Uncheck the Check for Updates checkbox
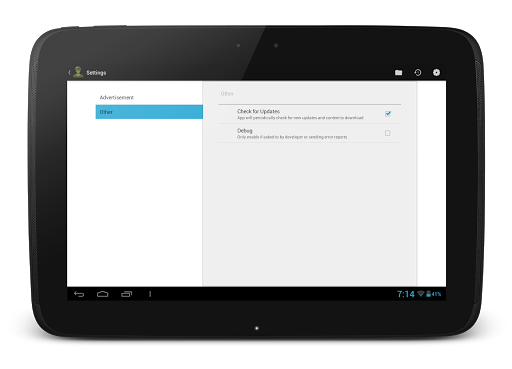512x369 pixels. [x=388, y=114]
